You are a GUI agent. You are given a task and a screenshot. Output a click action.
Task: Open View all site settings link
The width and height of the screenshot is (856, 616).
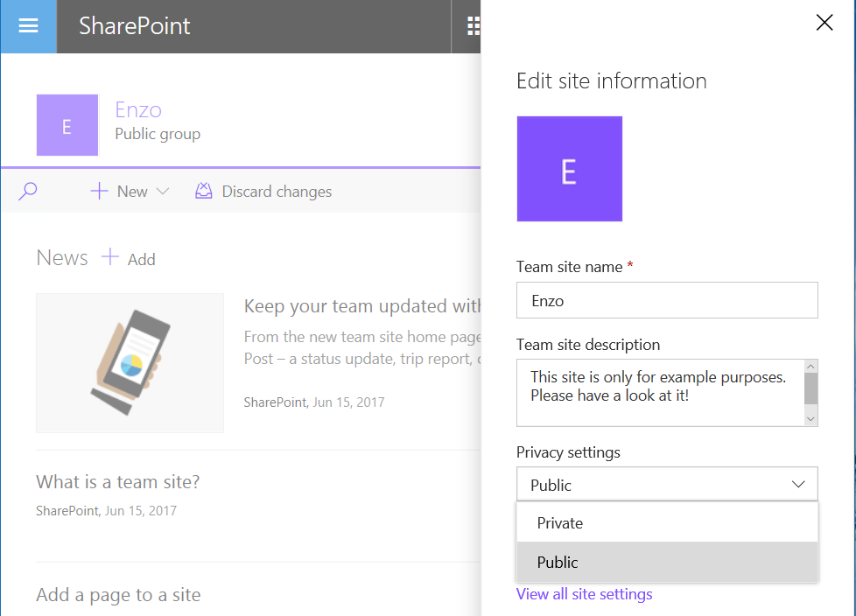[x=584, y=594]
